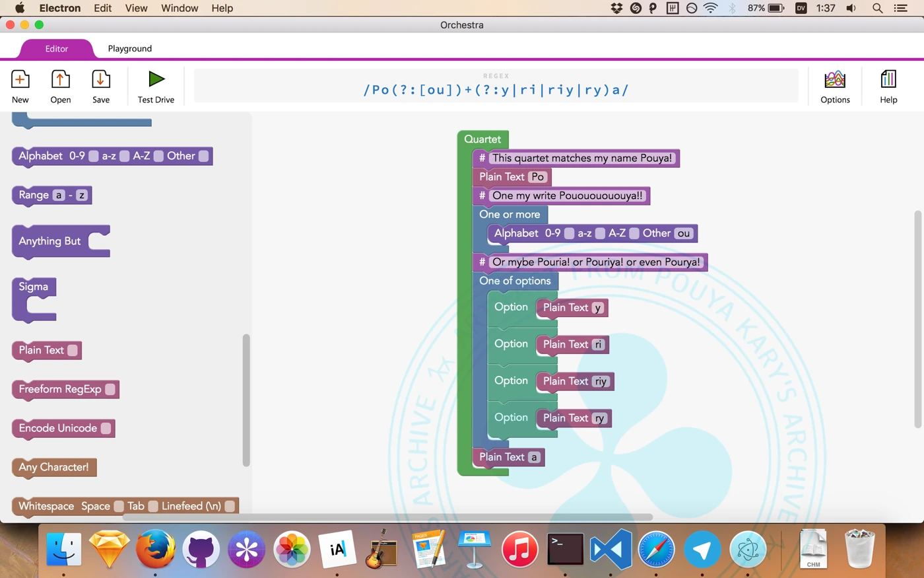Image resolution: width=924 pixels, height=578 pixels.
Task: Click the vertical scrollbar of the block palette
Action: 246,400
